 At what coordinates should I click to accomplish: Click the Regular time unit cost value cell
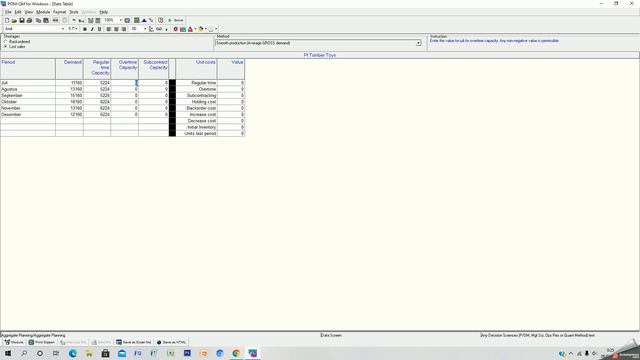tap(231, 82)
